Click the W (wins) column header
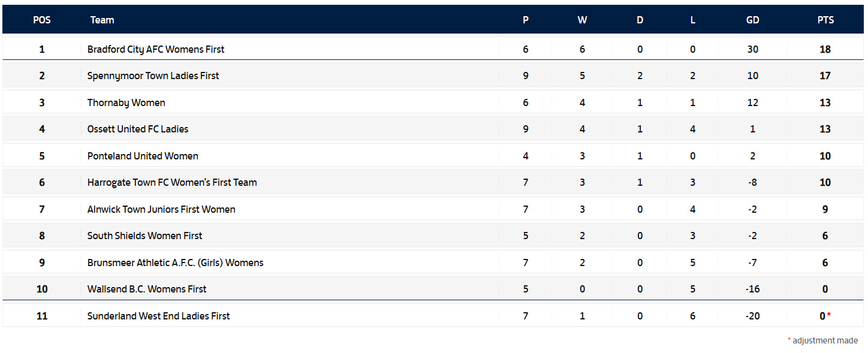 (582, 20)
